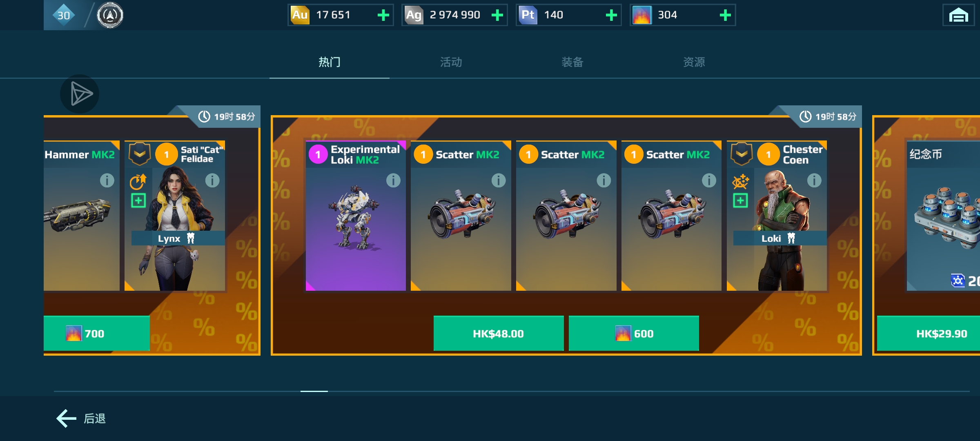
Task: Add silver with the Ag plus icon
Action: (x=497, y=16)
